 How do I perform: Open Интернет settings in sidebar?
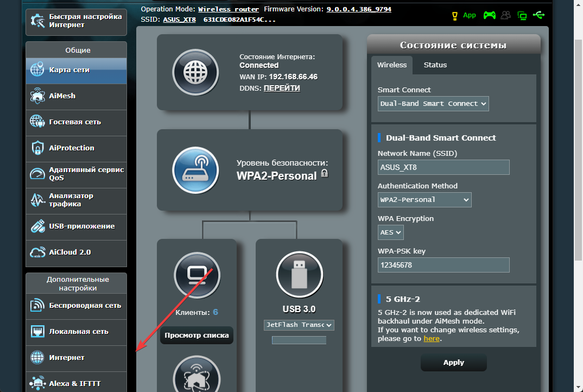coord(76,358)
